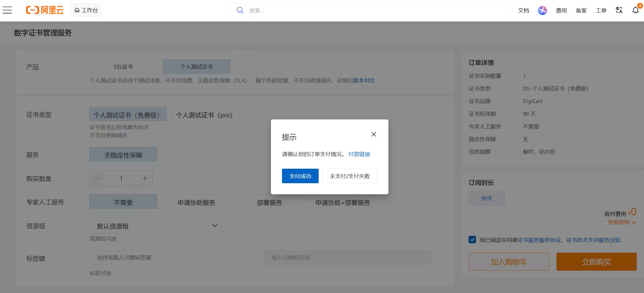Select 部署服务 expert option
Screen dimensions: 644x293
point(270,202)
